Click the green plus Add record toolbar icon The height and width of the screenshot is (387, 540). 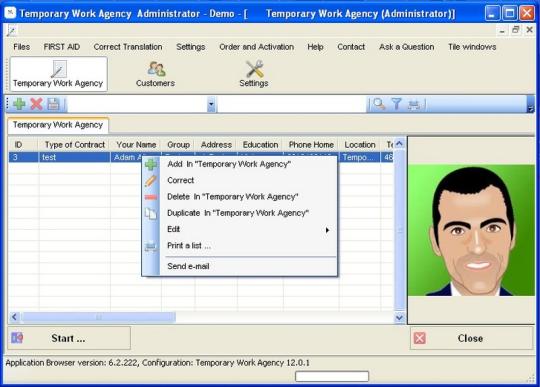19,104
